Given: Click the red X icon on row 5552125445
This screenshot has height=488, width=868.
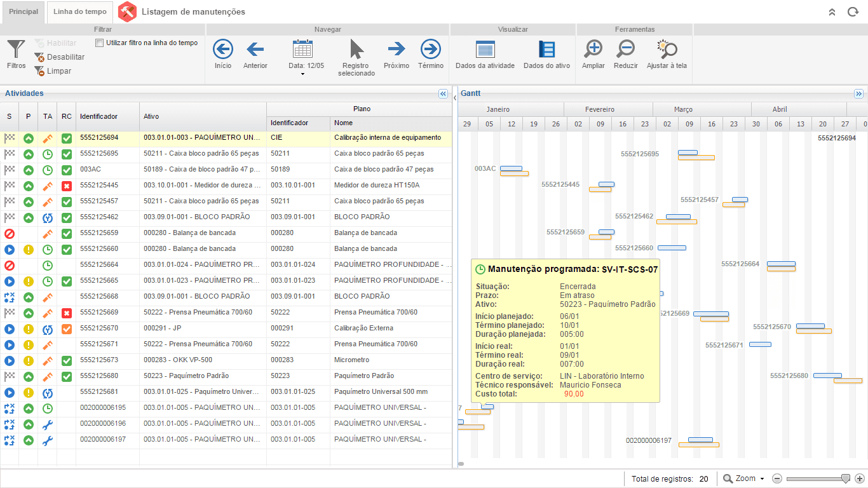Looking at the screenshot, I should pyautogui.click(x=67, y=186).
